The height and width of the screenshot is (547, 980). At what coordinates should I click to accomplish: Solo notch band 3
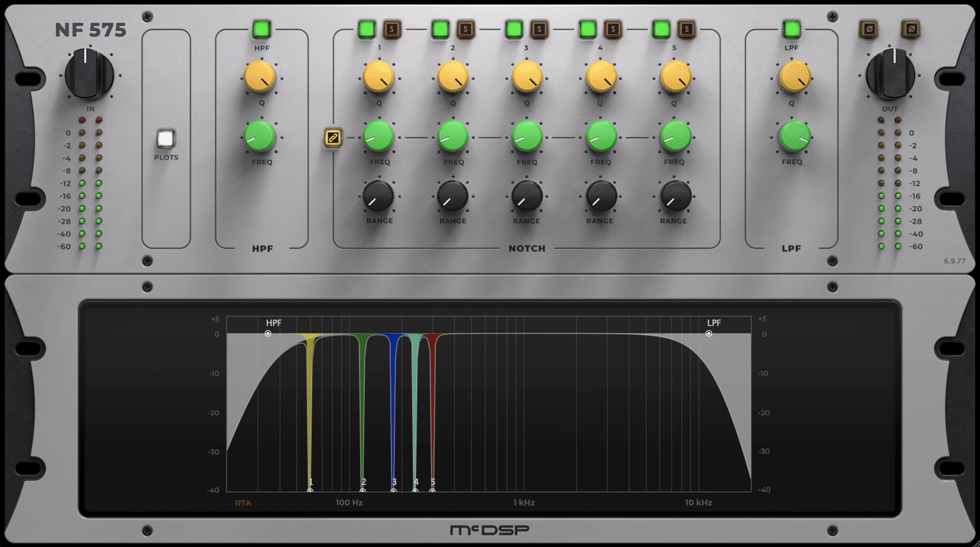539,29
